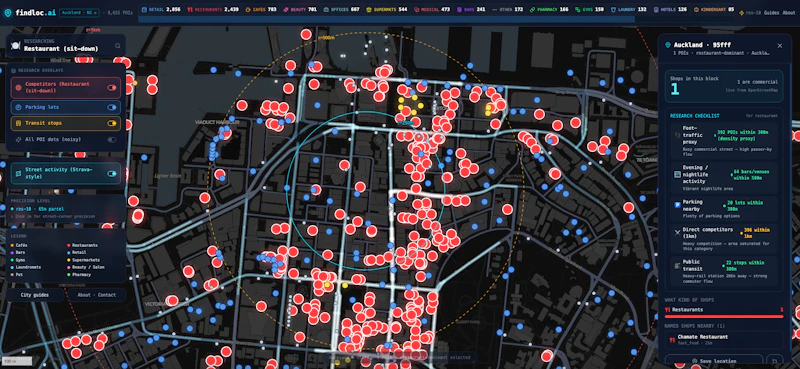Select the Beauty category icon in top bar
This screenshot has width=800, height=369.
(286, 9)
